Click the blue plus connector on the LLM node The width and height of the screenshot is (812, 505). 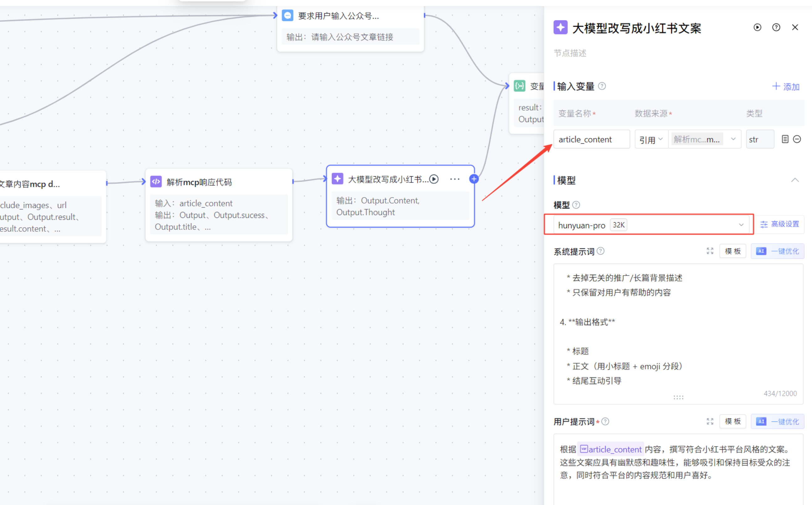pos(473,179)
